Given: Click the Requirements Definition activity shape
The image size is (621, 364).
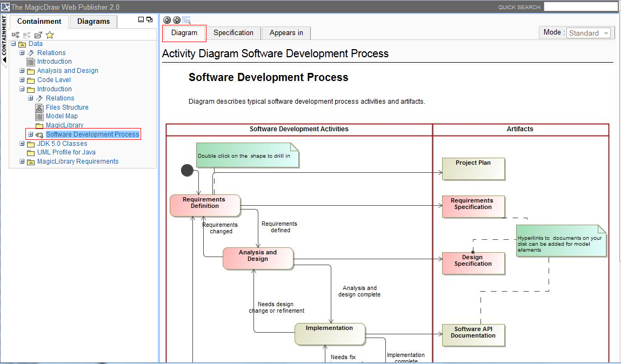Looking at the screenshot, I should coord(204,205).
